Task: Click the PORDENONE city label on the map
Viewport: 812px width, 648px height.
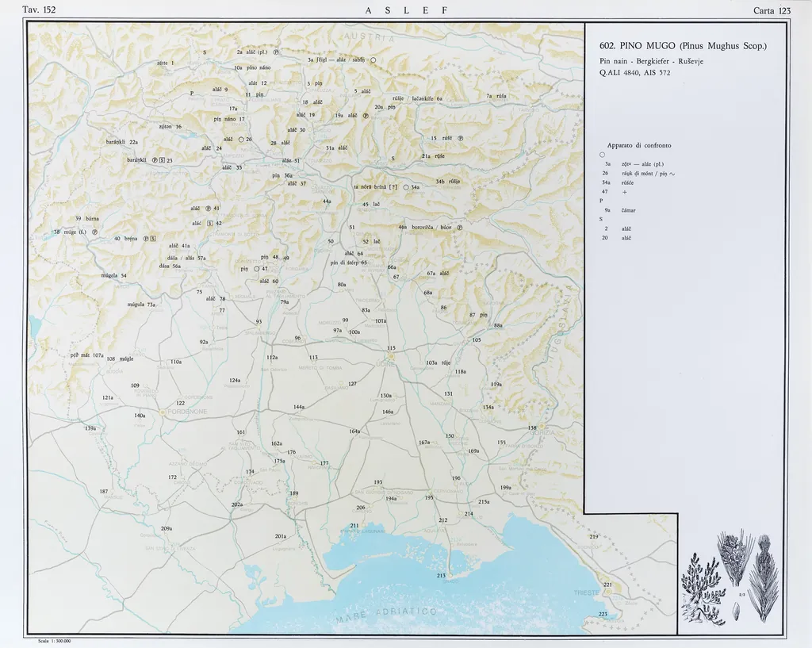Action: [x=185, y=412]
